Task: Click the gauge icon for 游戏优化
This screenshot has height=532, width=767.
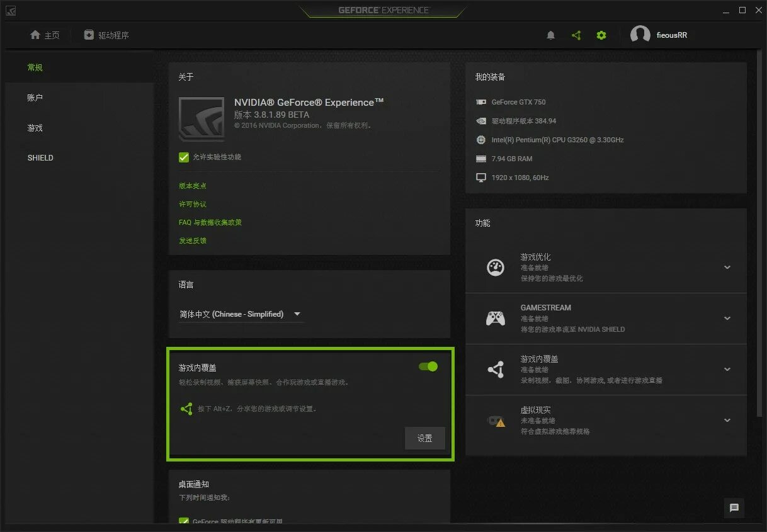Action: [x=496, y=267]
